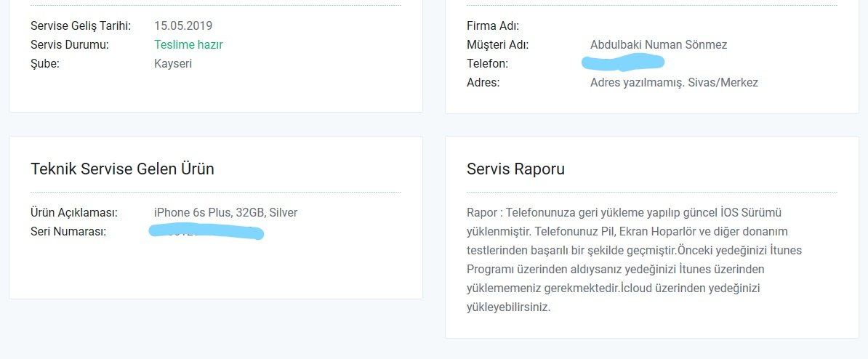Image resolution: width=868 pixels, height=359 pixels.
Task: Click the 'Seri Numarası' label
Action: click(68, 231)
